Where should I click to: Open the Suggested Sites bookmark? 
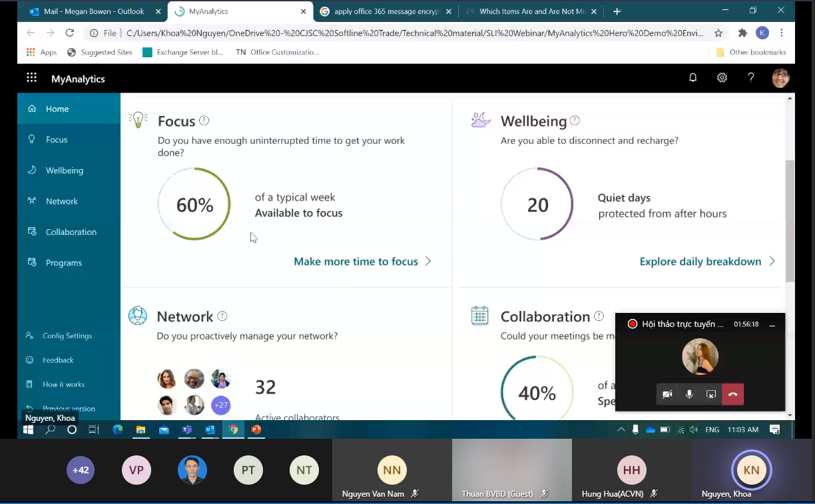coord(100,52)
